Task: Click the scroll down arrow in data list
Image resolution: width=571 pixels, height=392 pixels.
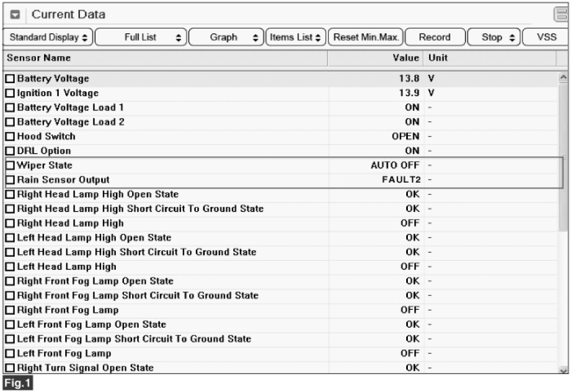Action: (x=563, y=369)
